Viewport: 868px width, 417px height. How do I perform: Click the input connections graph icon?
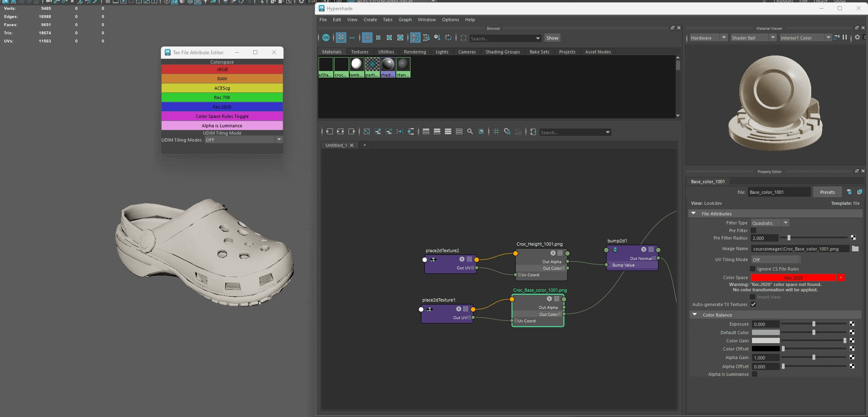[329, 131]
